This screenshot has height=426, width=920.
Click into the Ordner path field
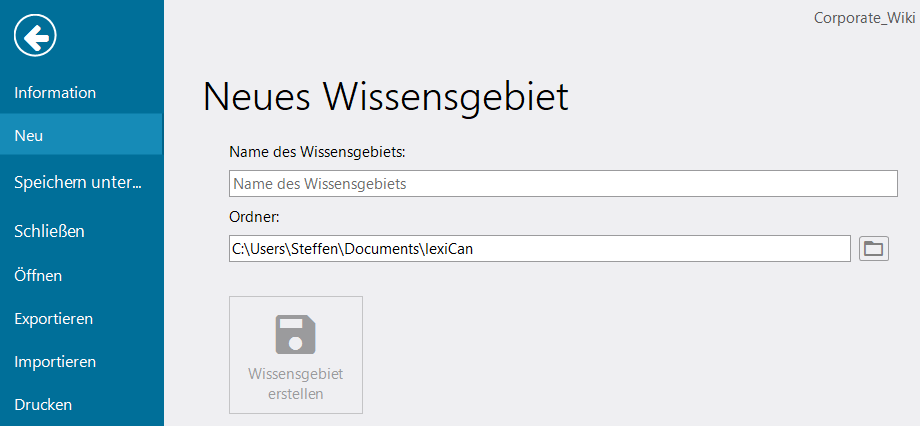(540, 249)
